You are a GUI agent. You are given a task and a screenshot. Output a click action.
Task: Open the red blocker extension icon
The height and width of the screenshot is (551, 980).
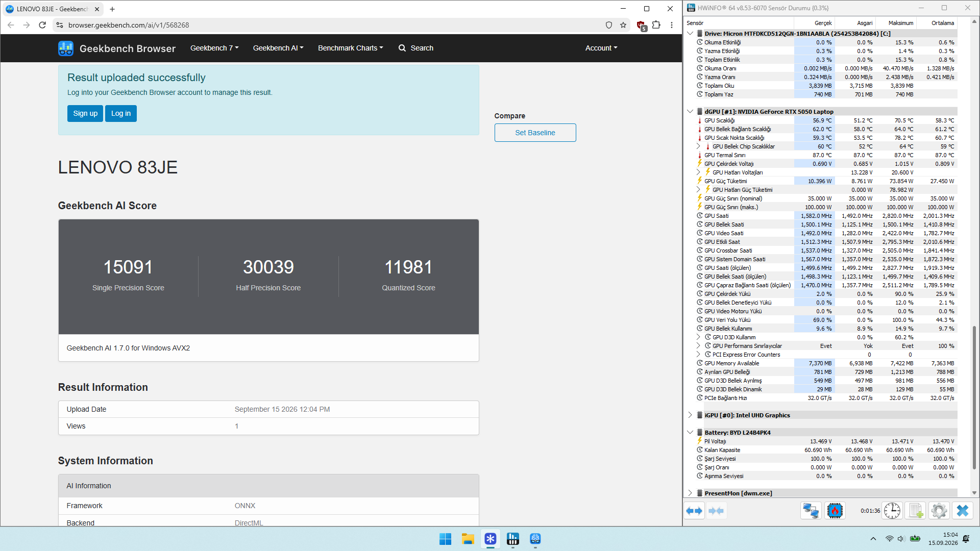point(642,26)
